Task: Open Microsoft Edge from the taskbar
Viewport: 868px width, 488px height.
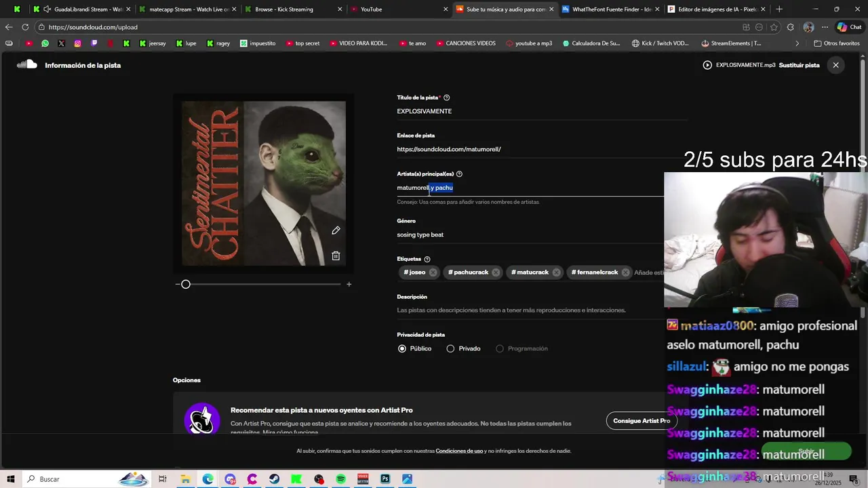Action: (208, 479)
